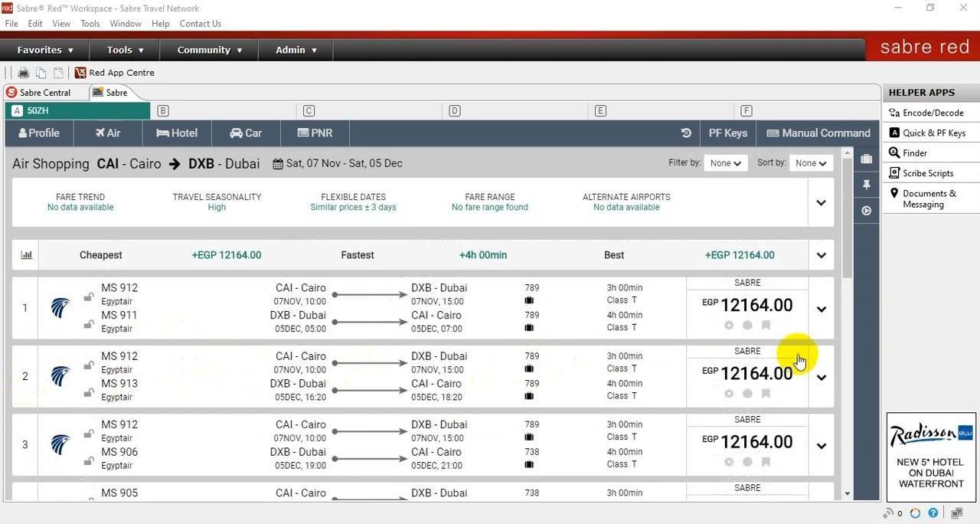Image resolution: width=980 pixels, height=524 pixels.
Task: Click the help icon in status bar
Action: pos(933,513)
